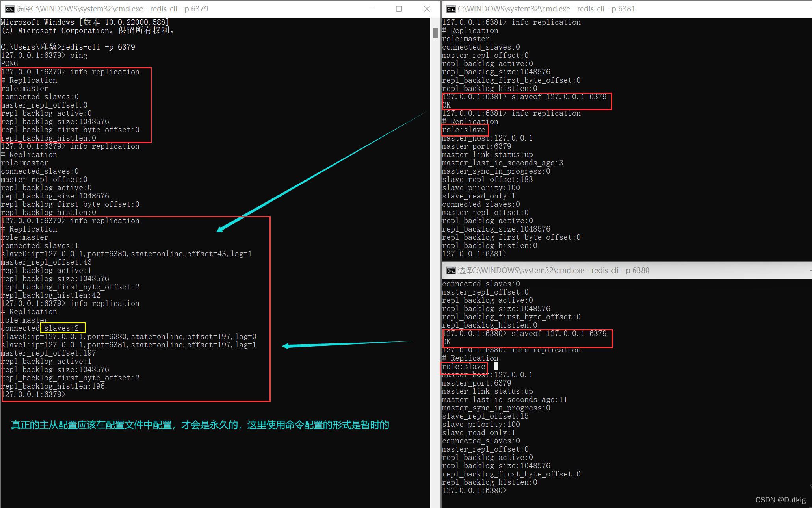Click 'master_repl_offset:43' line
Image resolution: width=812 pixels, height=508 pixels.
[46, 262]
